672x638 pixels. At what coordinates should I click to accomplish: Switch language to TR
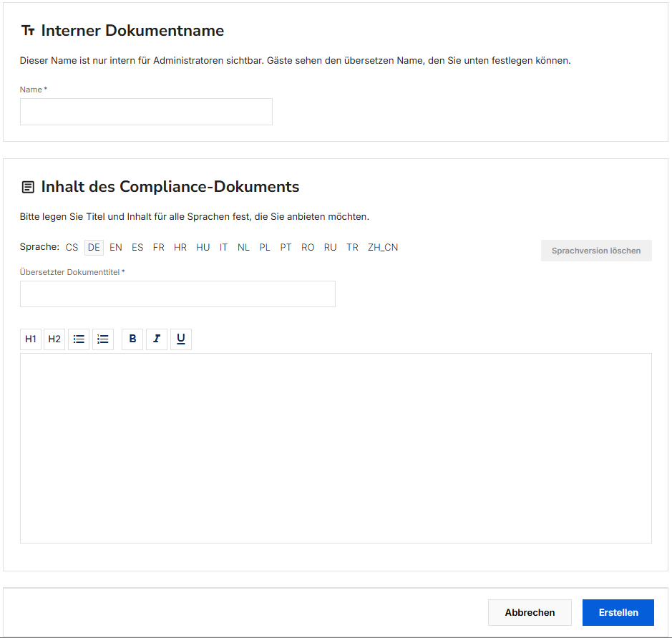click(x=352, y=248)
